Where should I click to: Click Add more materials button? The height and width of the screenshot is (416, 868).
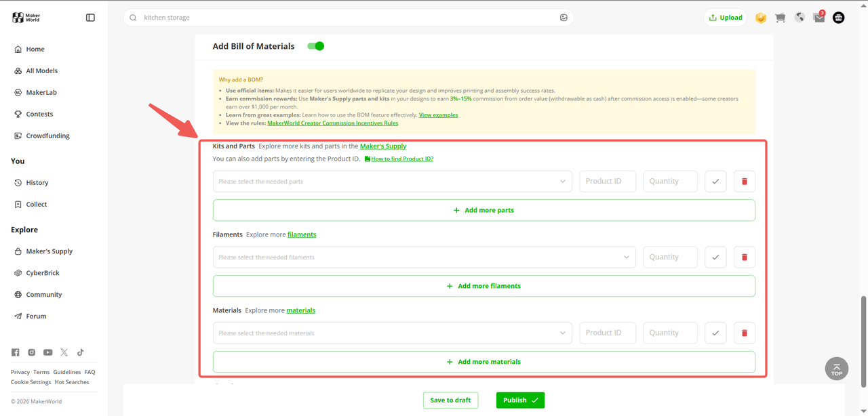click(484, 362)
